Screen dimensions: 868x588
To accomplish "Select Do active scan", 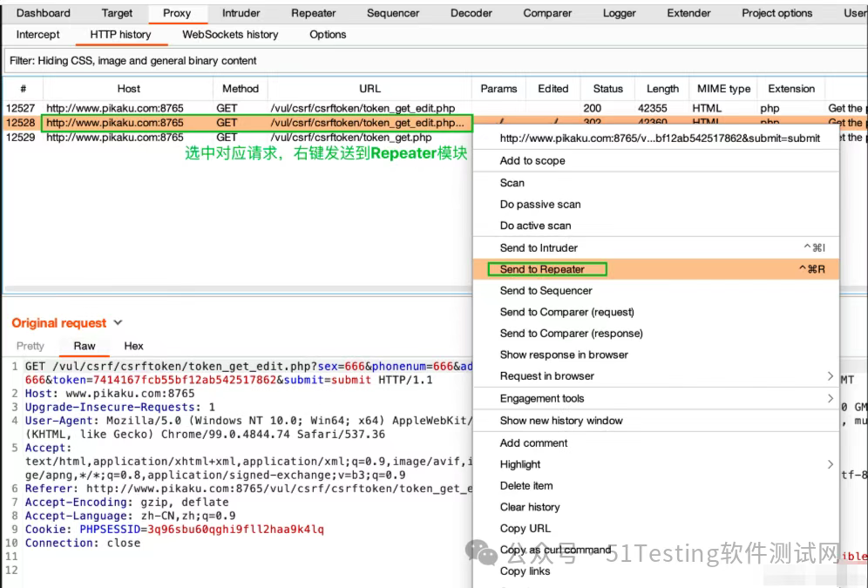I will point(656,226).
